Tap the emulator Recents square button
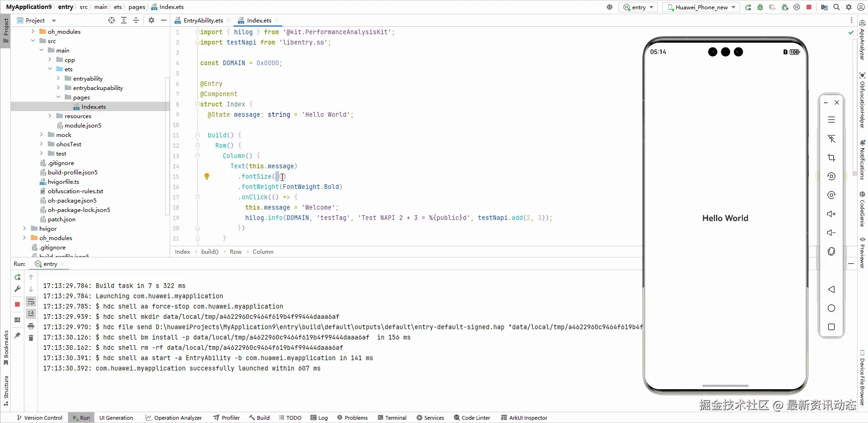The image size is (868, 423). point(831,327)
